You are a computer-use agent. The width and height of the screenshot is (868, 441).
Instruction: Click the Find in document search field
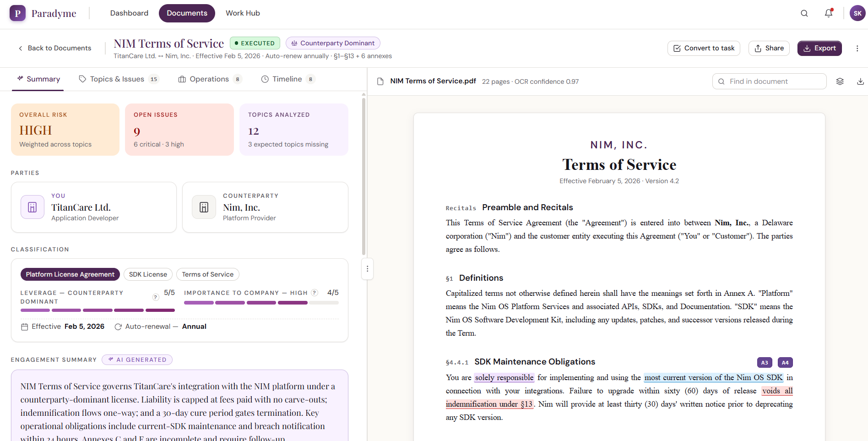[x=770, y=82]
